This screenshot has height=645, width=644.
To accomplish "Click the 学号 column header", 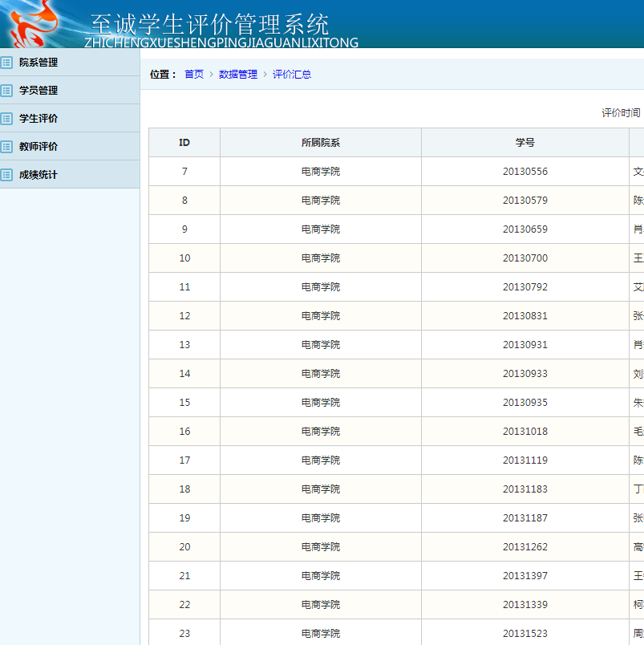I will click(x=525, y=143).
